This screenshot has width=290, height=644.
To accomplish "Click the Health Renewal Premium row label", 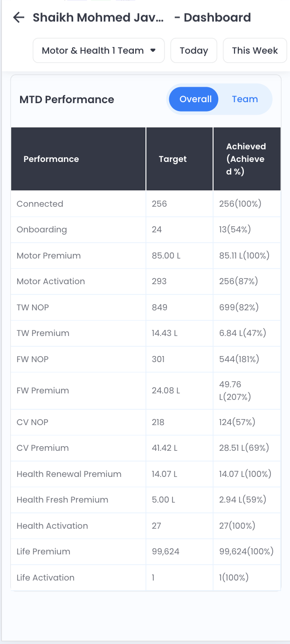I will [69, 474].
